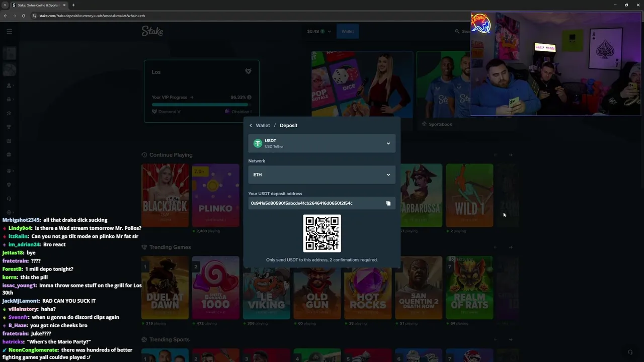
Task: Open Realm of Rats game thumbnail
Action: 469,288
